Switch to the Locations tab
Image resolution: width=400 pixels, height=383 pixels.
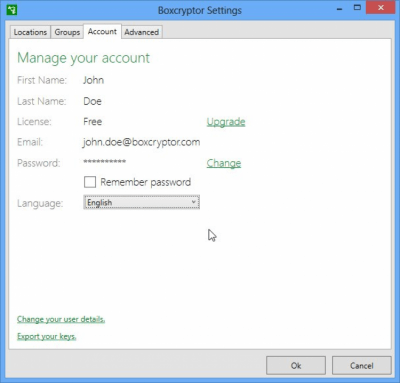[30, 32]
